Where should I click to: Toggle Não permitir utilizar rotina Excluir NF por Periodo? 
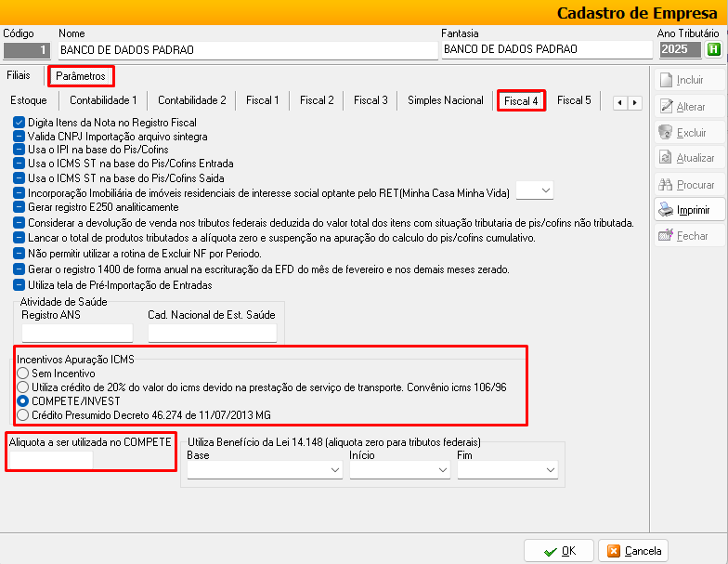tap(19, 254)
